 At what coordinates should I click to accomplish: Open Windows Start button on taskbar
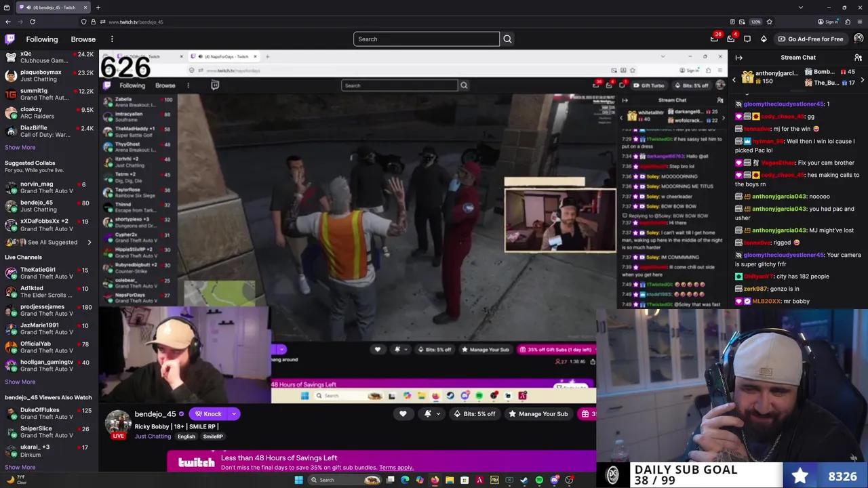tap(298, 480)
